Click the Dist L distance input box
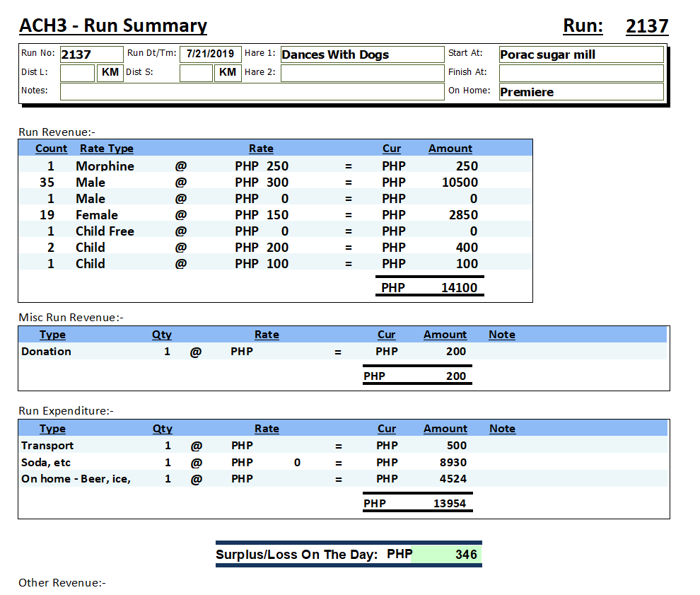 (77, 73)
